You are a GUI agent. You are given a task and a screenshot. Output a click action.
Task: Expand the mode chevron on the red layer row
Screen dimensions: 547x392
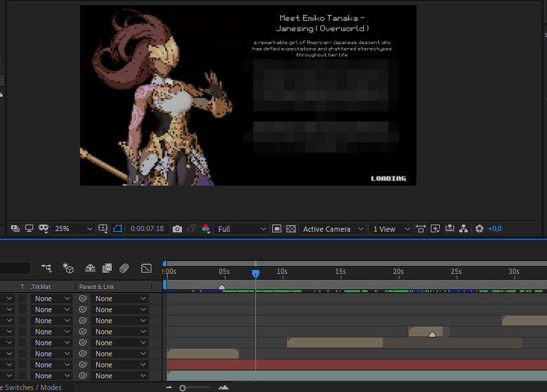pyautogui.click(x=9, y=365)
